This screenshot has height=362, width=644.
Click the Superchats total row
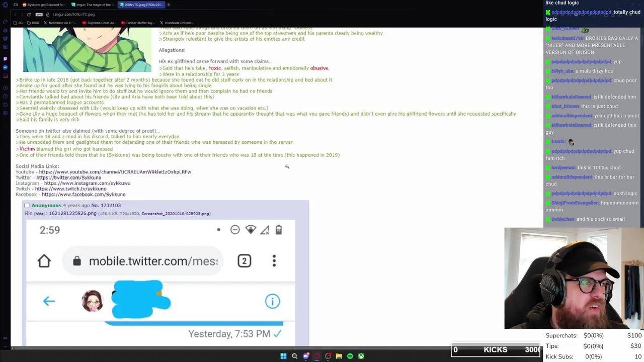[x=594, y=335]
